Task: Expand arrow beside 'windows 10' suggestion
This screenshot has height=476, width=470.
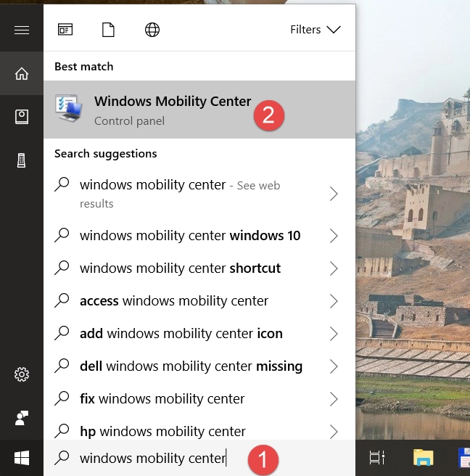Action: click(334, 236)
